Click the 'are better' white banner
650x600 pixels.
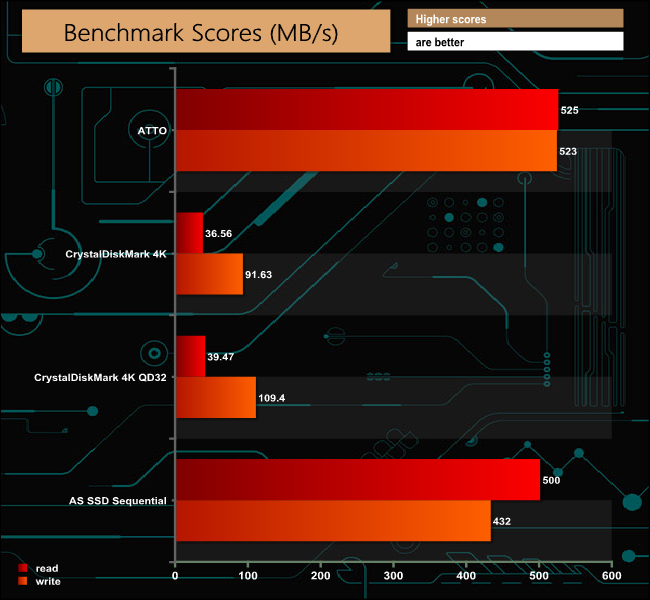pos(515,41)
